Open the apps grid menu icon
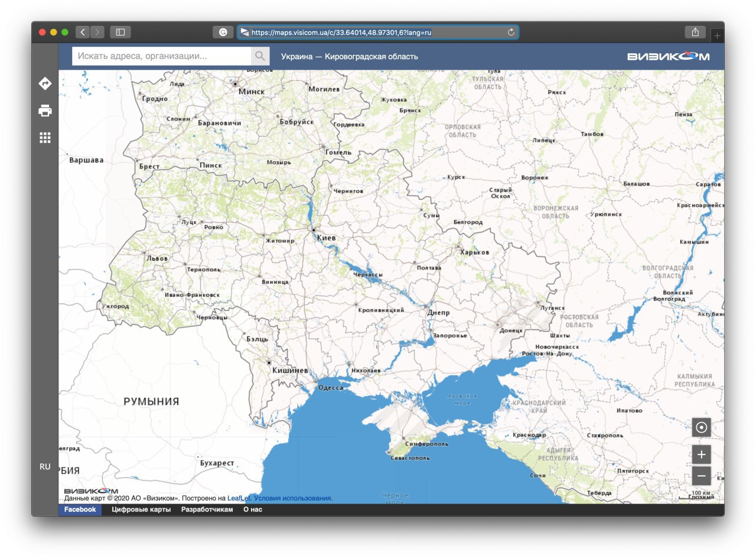756x558 pixels. [x=45, y=138]
